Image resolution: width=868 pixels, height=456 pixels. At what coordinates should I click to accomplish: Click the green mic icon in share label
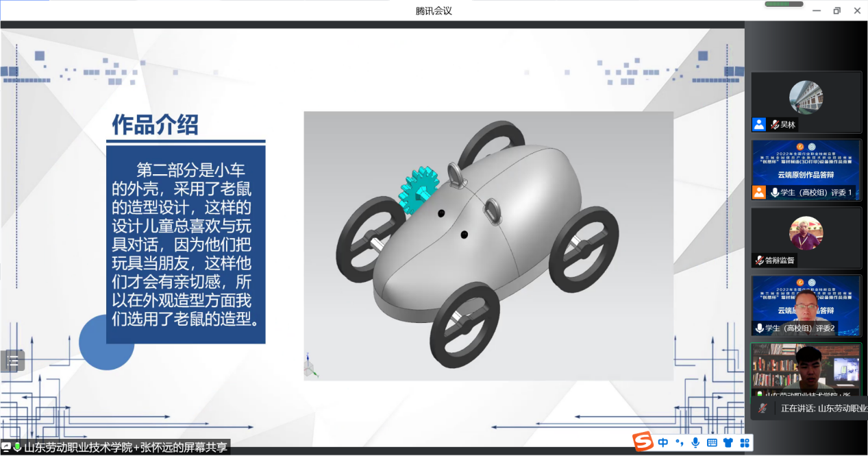tap(17, 447)
